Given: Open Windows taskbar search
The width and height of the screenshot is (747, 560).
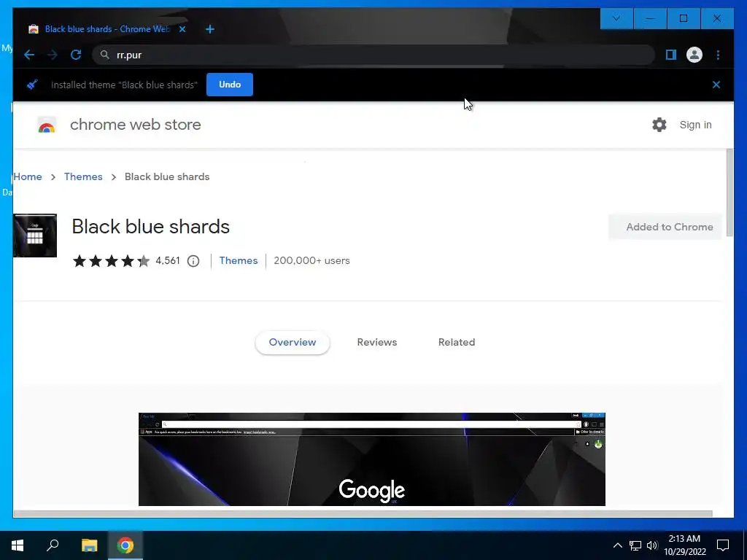Looking at the screenshot, I should click(x=53, y=545).
